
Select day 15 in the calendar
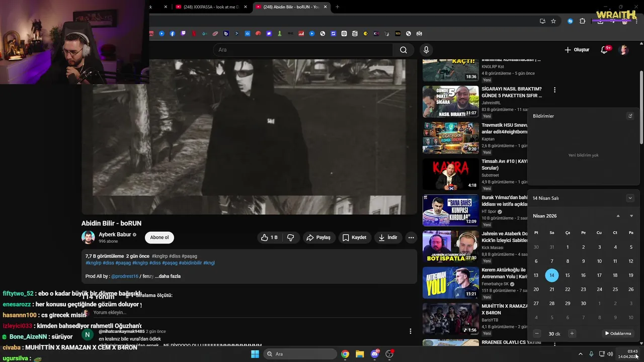point(568,275)
